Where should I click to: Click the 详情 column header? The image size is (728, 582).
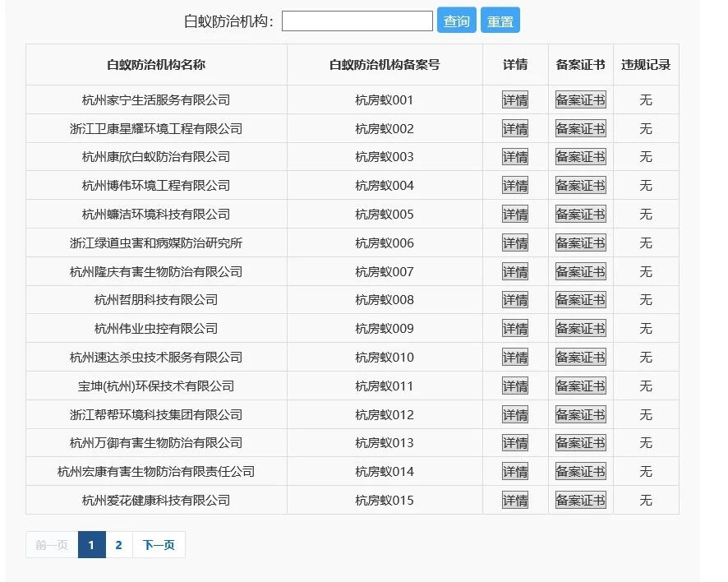click(x=515, y=65)
